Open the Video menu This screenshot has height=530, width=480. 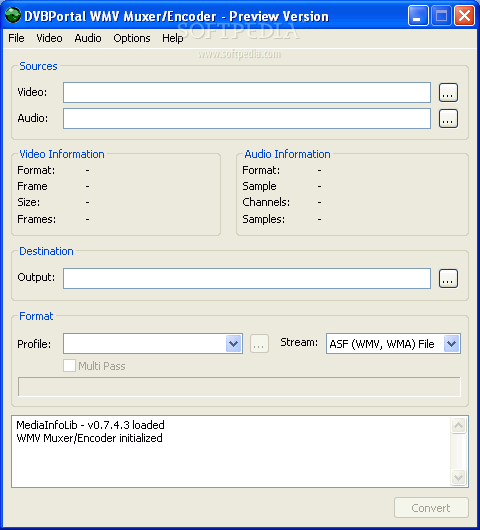(49, 38)
